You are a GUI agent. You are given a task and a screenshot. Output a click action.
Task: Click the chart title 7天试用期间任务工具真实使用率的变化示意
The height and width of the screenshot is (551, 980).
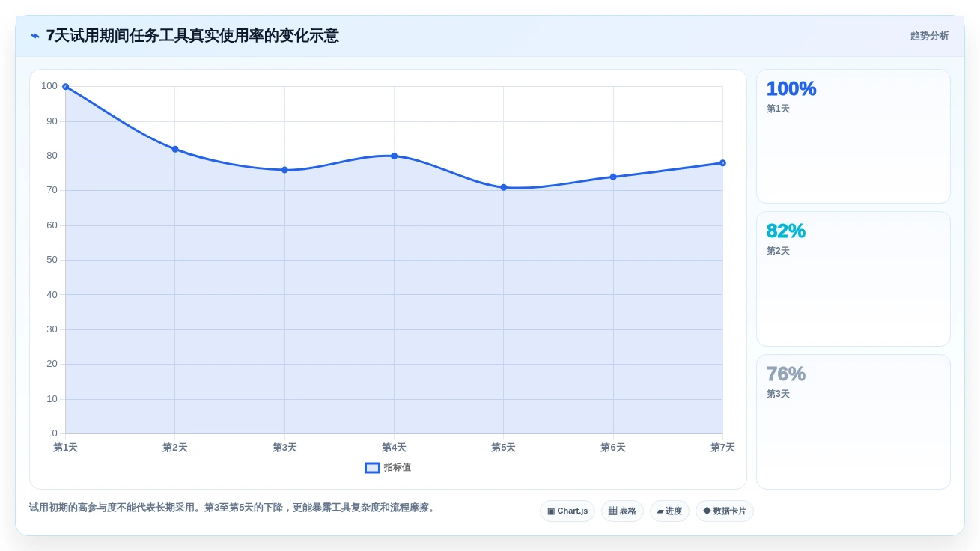point(192,36)
